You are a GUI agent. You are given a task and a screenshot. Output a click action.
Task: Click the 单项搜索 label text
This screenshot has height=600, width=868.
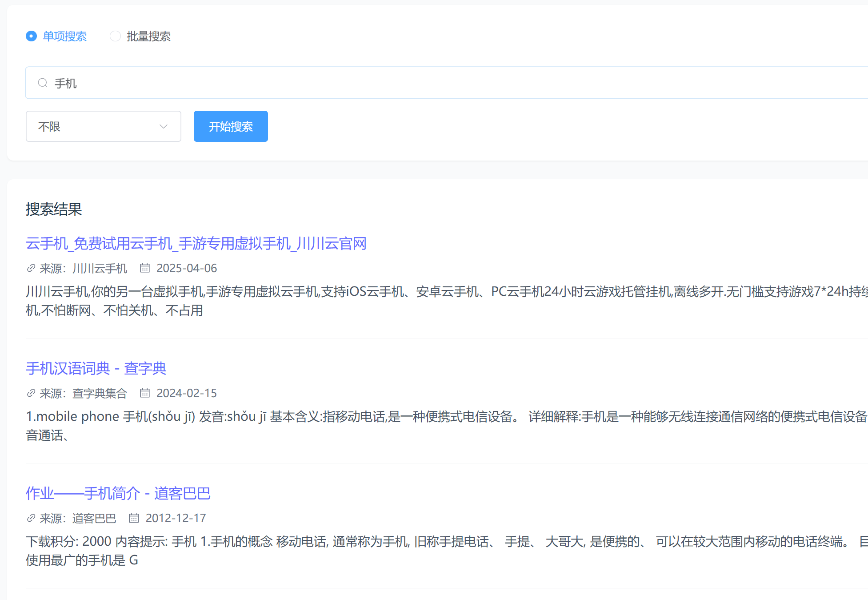pyautogui.click(x=64, y=36)
